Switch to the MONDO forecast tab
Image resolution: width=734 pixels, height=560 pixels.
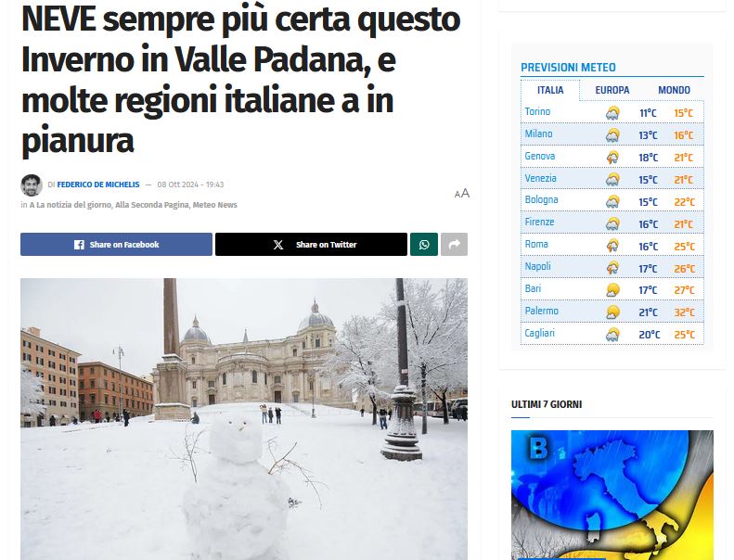(x=674, y=90)
